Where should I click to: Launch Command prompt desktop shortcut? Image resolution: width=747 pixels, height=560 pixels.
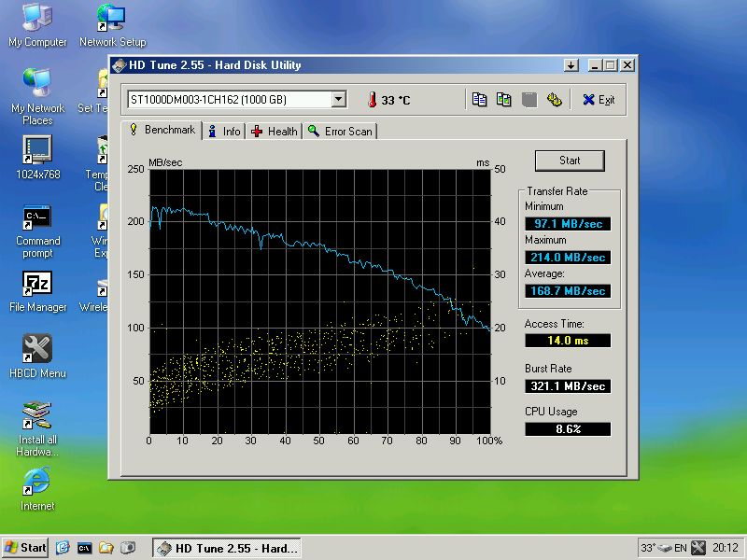click(37, 231)
